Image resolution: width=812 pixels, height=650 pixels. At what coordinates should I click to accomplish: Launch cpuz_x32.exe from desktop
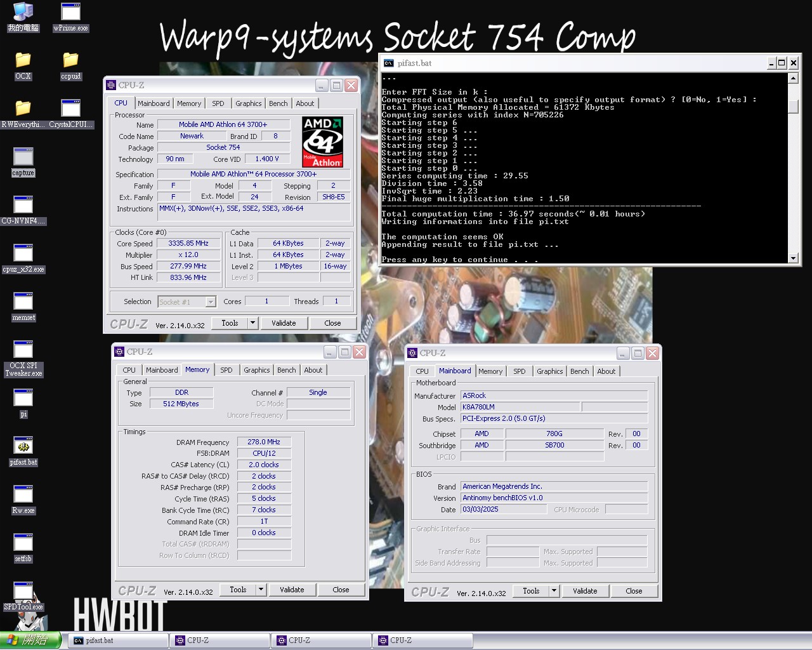pos(23,258)
